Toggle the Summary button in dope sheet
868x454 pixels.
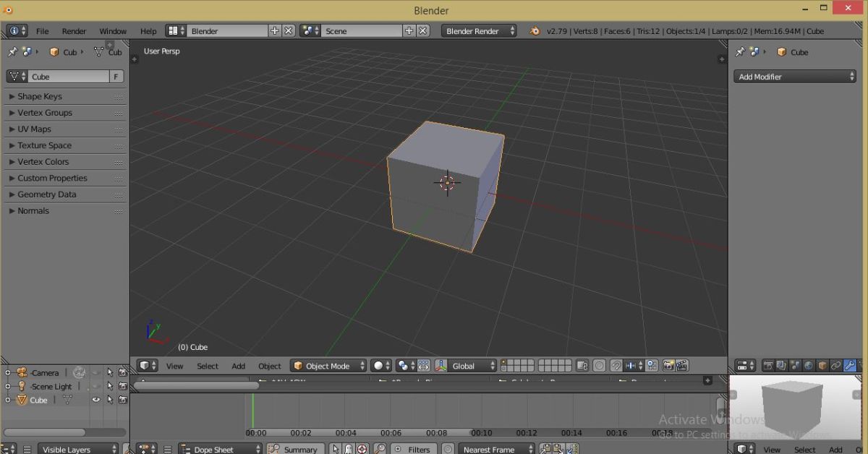click(x=295, y=449)
